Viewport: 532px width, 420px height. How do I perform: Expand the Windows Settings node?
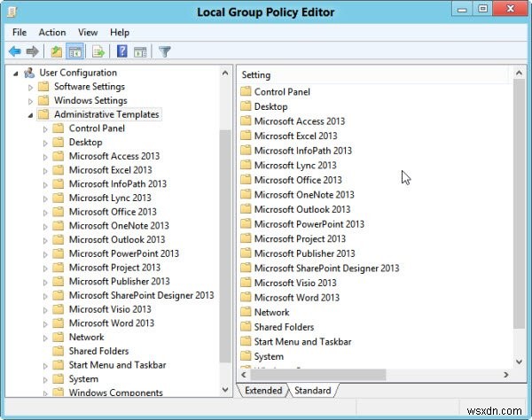30,101
